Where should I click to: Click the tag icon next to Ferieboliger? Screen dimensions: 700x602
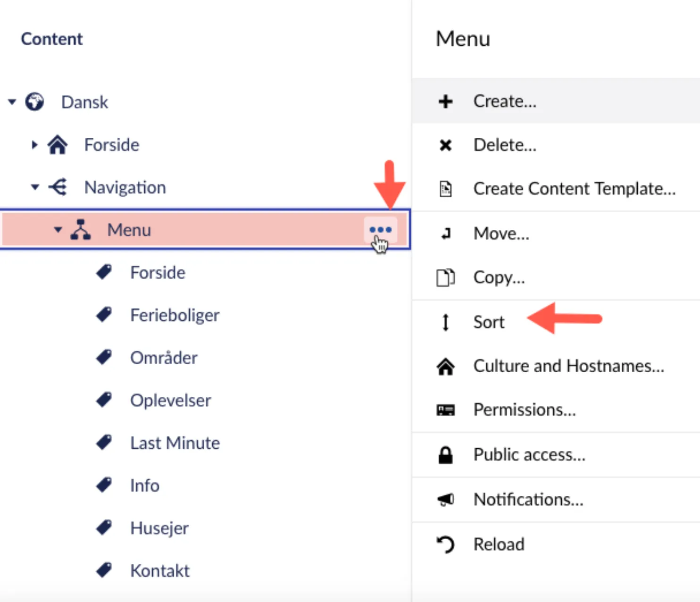[104, 315]
